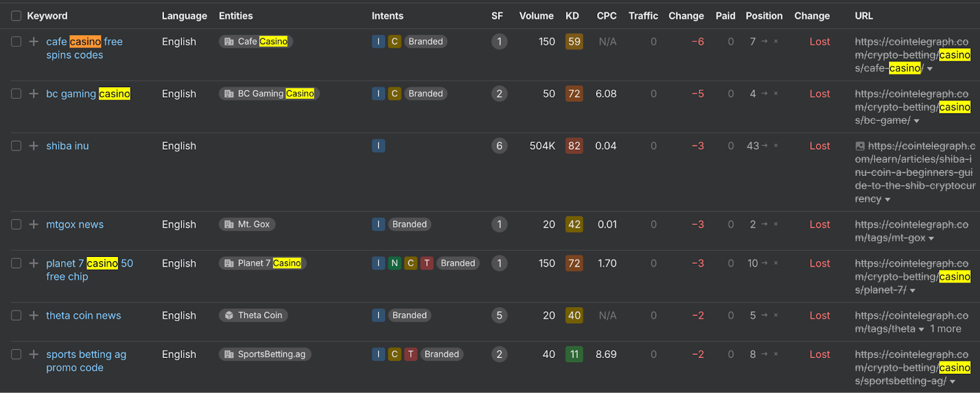The width and height of the screenshot is (980, 393).
Task: Click Theta Coin entity cube icon
Action: (229, 315)
